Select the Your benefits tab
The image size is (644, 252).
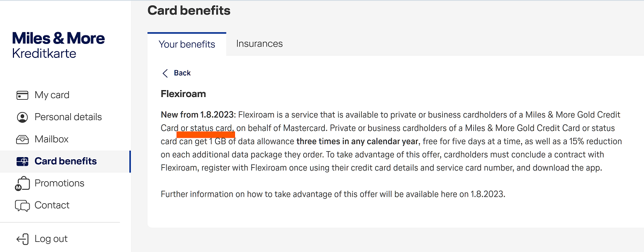[x=187, y=44]
